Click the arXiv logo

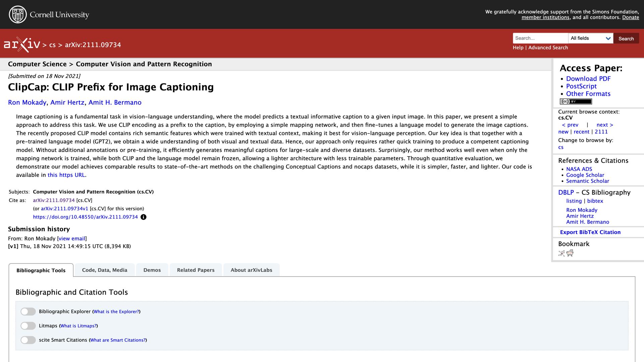pyautogui.click(x=22, y=45)
